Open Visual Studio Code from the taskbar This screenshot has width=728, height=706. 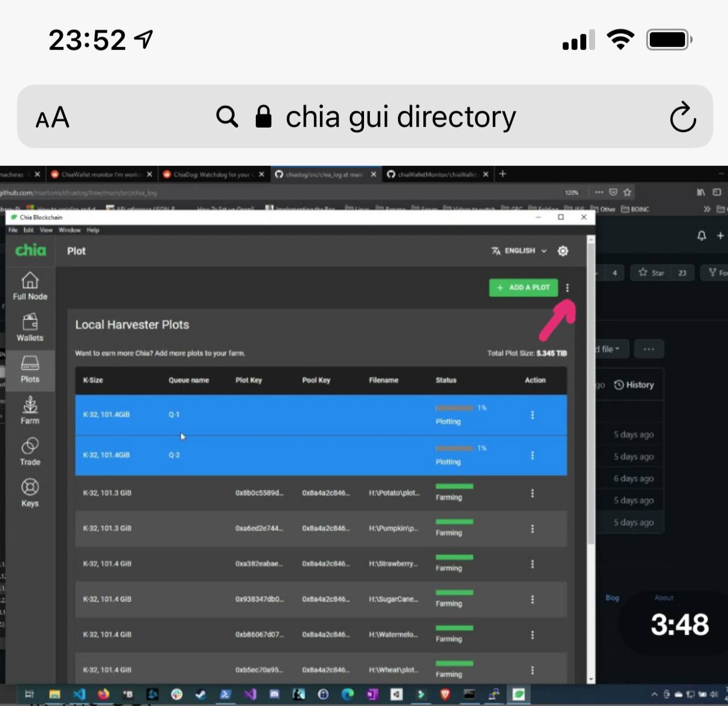tap(79, 694)
